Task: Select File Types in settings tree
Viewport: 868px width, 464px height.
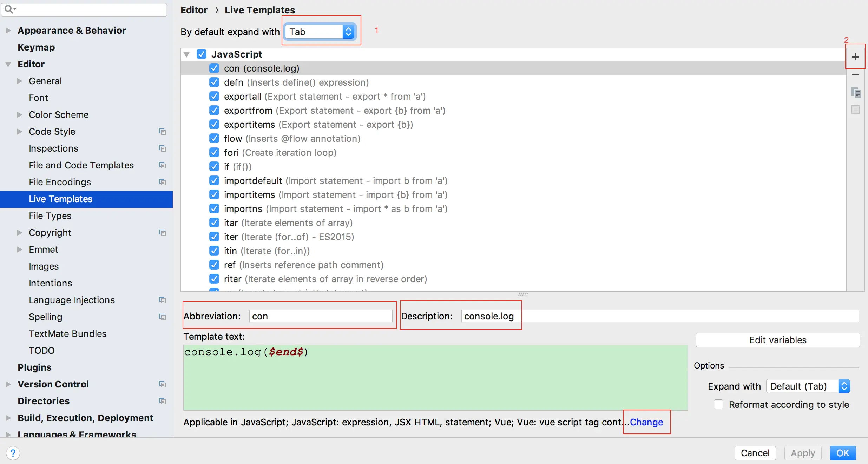Action: (50, 216)
